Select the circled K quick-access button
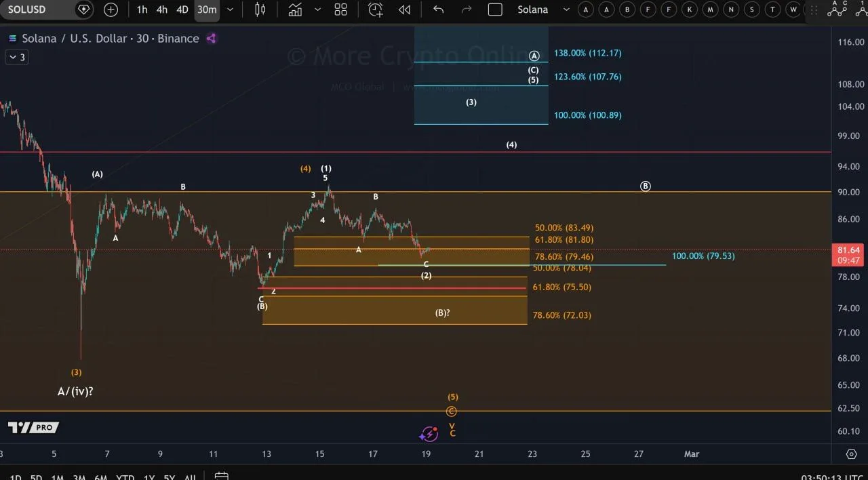Viewport: 868px width, 480px height. point(690,9)
